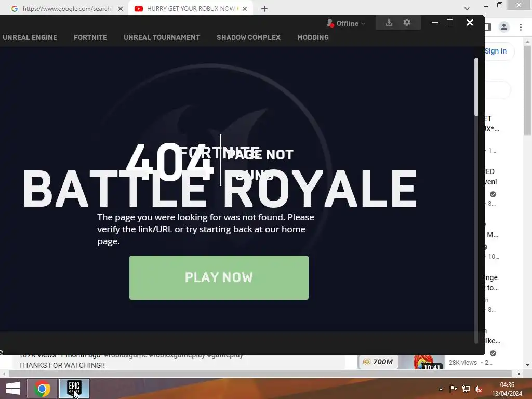Screen dimensions: 532x399
Task: Click the offline user avatar icon
Action: click(330, 23)
